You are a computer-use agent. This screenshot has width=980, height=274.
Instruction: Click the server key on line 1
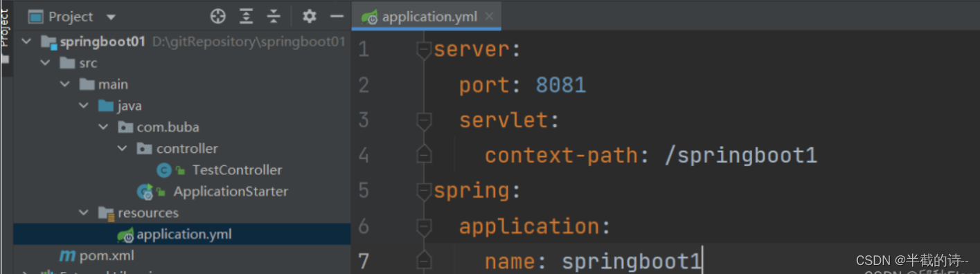pyautogui.click(x=472, y=51)
